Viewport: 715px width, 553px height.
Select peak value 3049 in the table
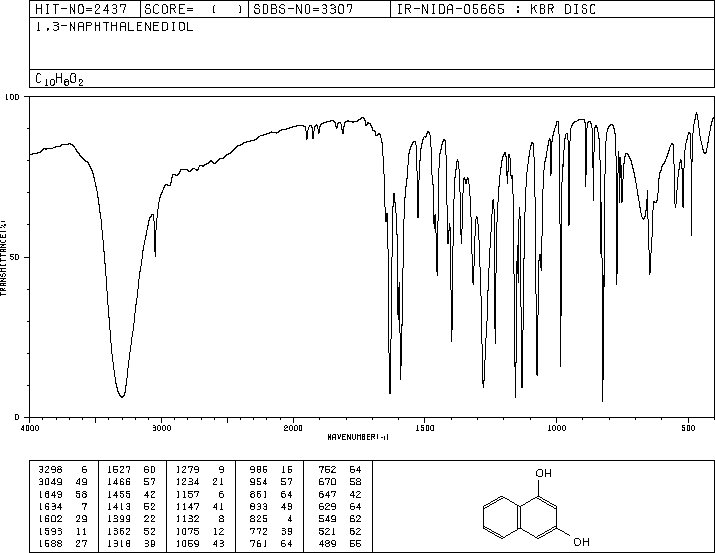(x=50, y=482)
